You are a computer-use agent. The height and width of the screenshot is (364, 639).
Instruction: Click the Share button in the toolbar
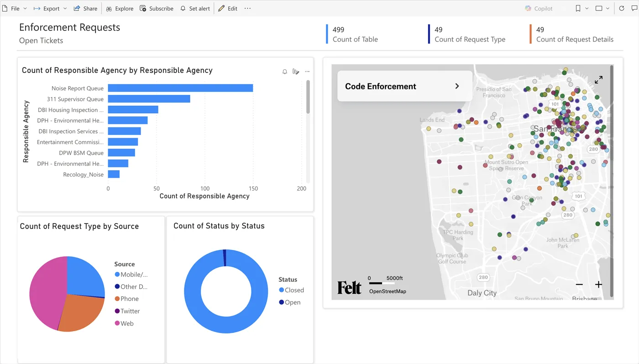click(85, 9)
